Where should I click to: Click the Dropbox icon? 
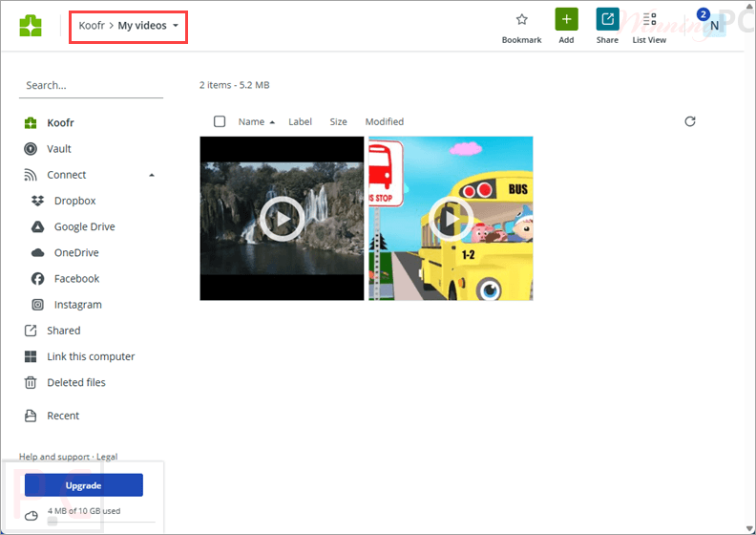point(37,201)
